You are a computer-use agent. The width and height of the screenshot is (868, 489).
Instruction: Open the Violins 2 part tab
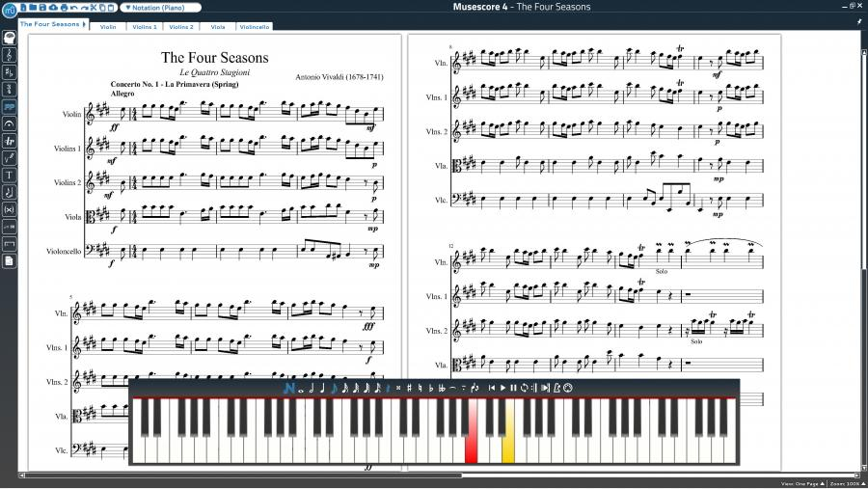point(181,27)
